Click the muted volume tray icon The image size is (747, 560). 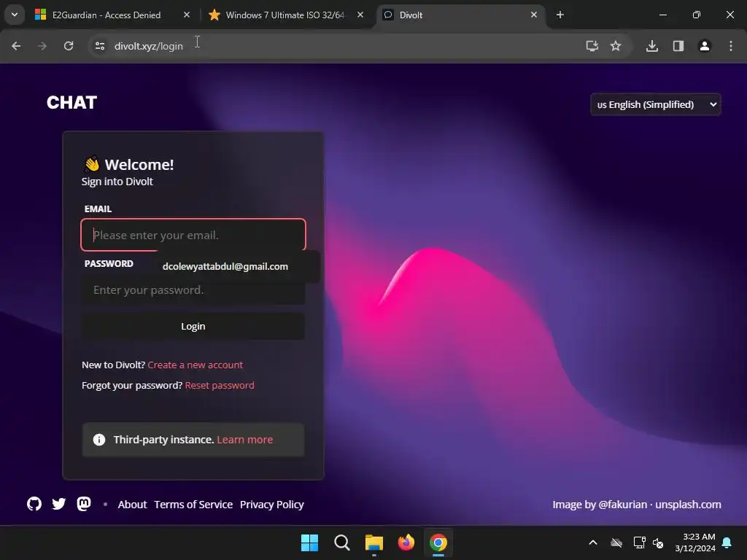coord(659,542)
